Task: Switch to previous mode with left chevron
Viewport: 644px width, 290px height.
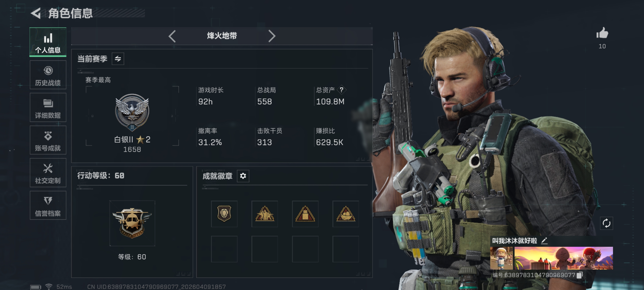Action: [172, 36]
